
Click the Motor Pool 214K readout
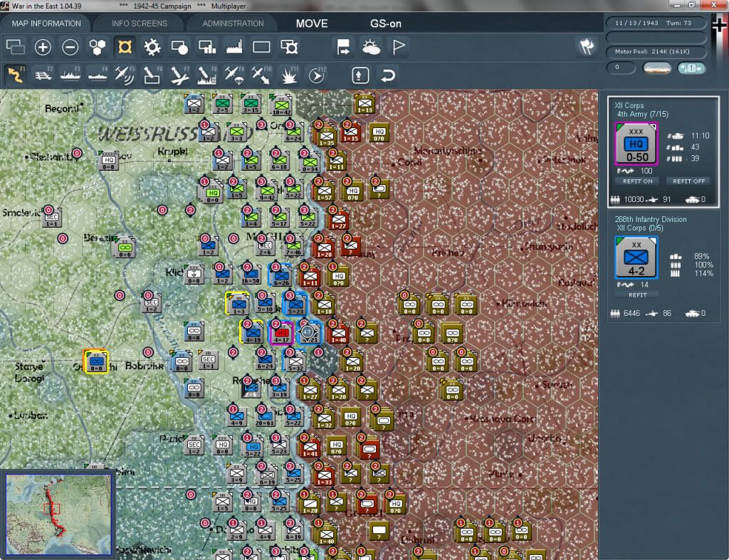click(656, 51)
